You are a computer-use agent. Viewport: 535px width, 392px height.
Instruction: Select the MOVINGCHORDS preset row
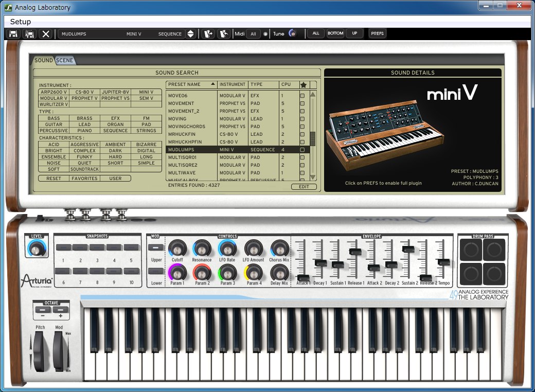[x=238, y=127]
